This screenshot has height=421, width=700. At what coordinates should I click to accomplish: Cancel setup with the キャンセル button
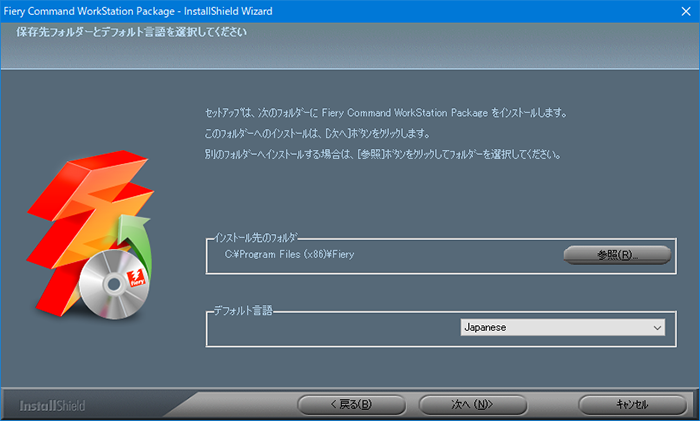click(632, 404)
